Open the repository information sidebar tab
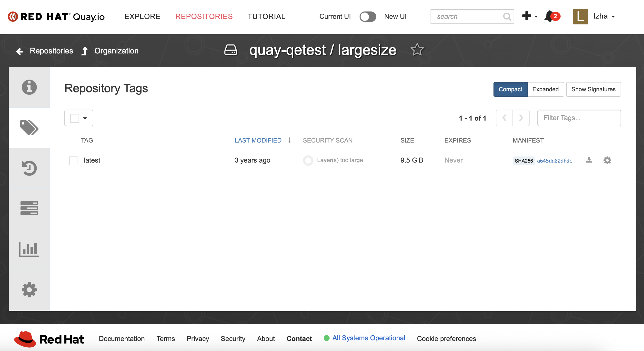This screenshot has width=644, height=351. (x=29, y=87)
